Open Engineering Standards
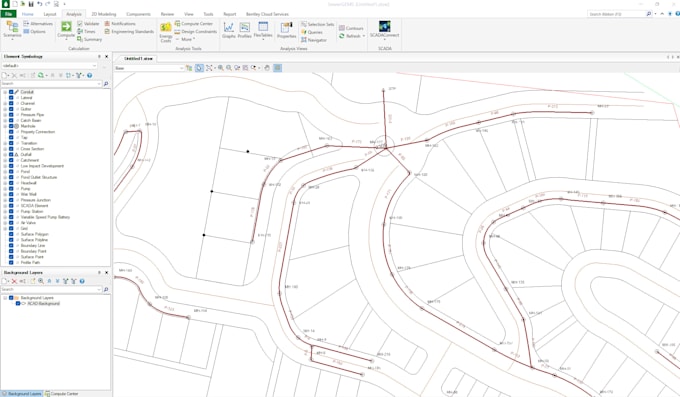 [x=129, y=31]
